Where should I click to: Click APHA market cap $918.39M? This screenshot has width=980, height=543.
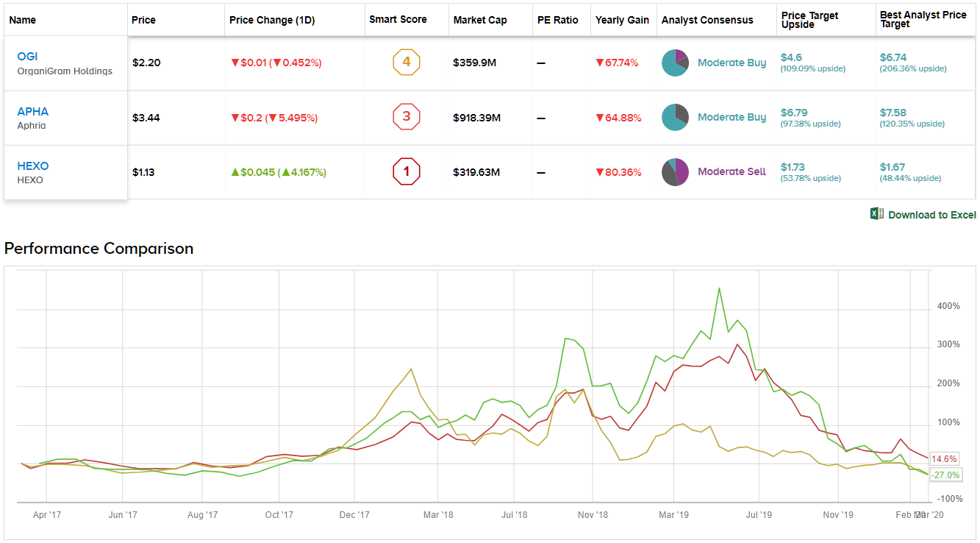477,117
